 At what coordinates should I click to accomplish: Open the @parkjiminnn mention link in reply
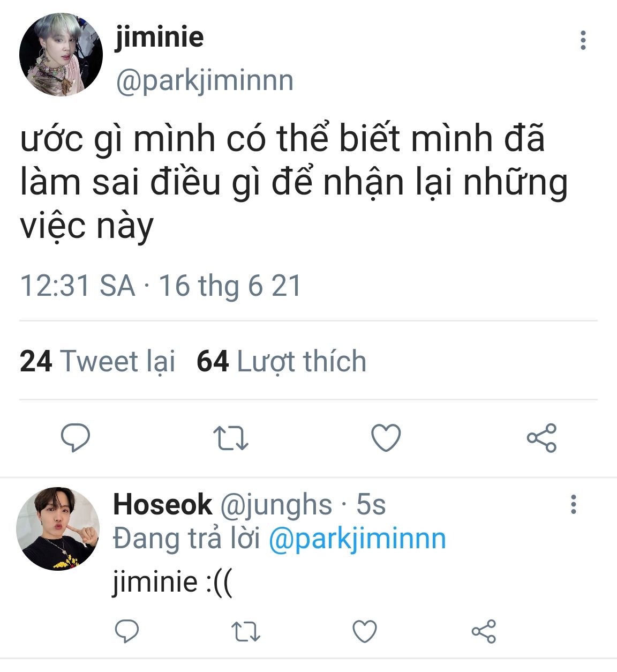point(357,539)
